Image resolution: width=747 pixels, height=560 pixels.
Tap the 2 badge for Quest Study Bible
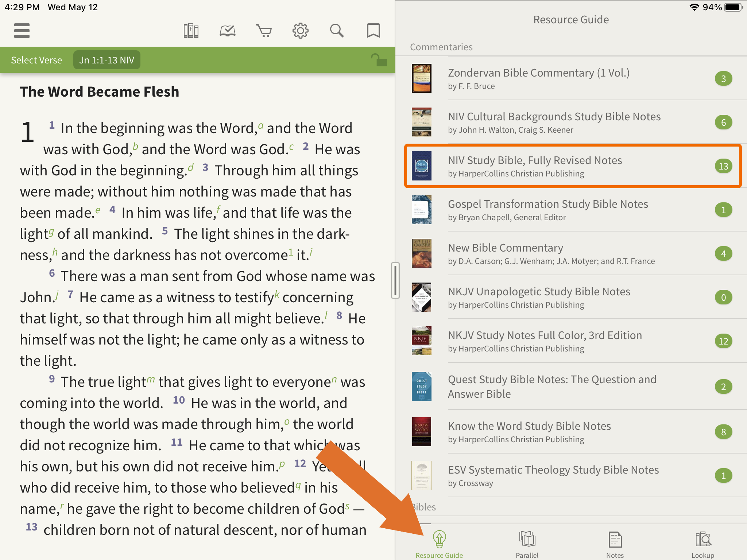(x=723, y=387)
